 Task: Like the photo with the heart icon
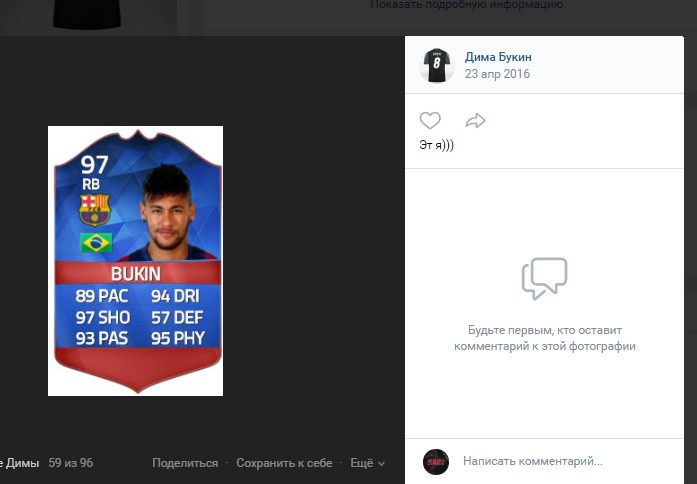[430, 120]
